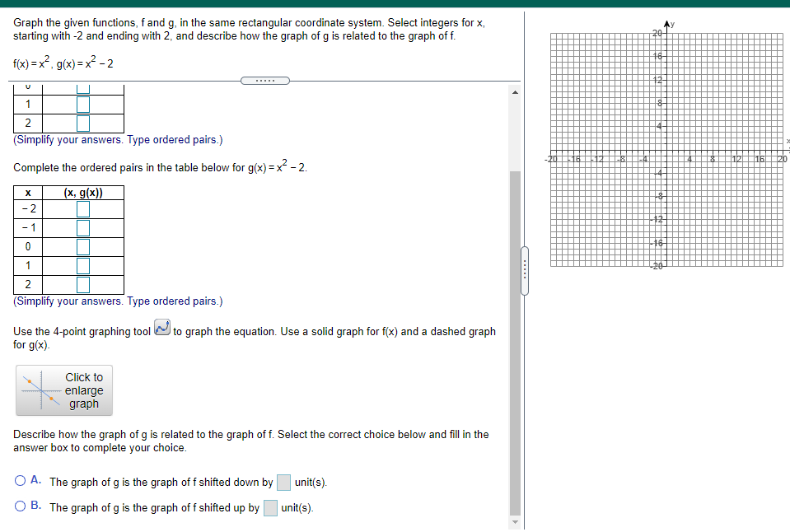Click the 'f(x) = x², g(x) = x² − 2' text
Viewport: 790px width, 532px height.
tap(63, 63)
